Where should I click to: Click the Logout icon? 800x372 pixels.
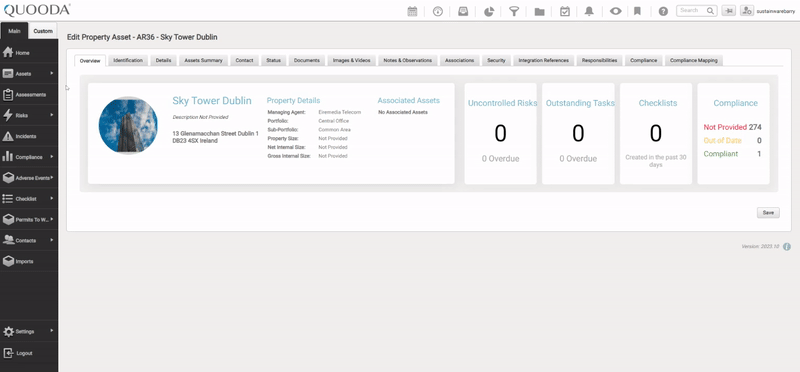point(8,353)
